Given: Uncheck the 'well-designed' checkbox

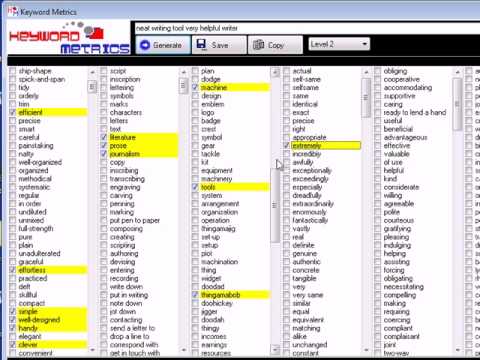Looking at the screenshot, I should (x=13, y=320).
